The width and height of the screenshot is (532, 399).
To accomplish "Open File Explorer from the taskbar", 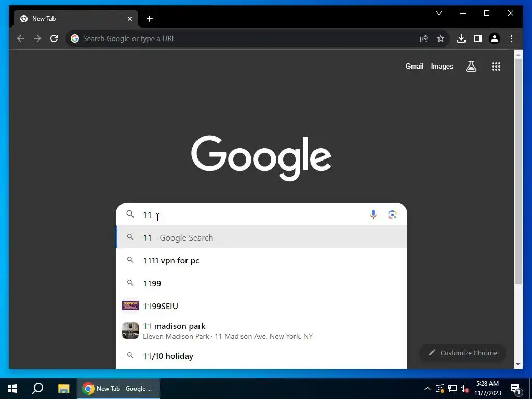I will point(63,389).
